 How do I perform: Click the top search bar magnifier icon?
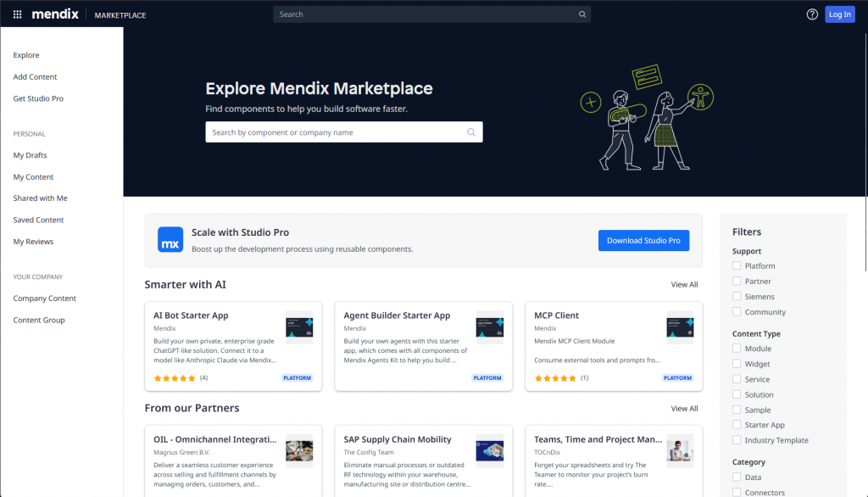[581, 14]
